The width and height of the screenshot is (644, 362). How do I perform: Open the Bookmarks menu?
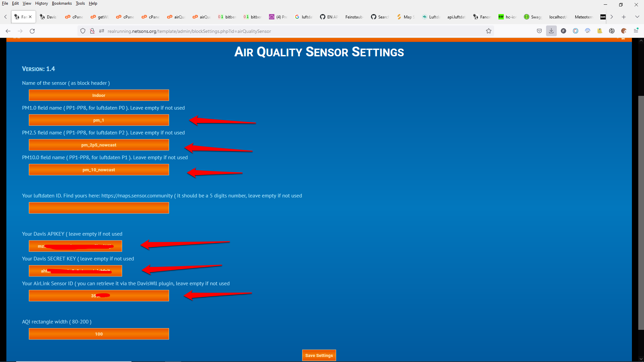[62, 3]
